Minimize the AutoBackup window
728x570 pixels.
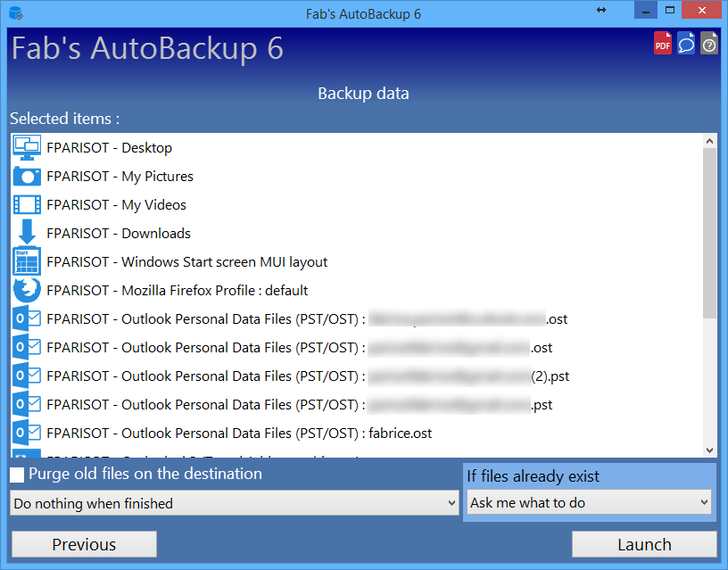point(646,10)
